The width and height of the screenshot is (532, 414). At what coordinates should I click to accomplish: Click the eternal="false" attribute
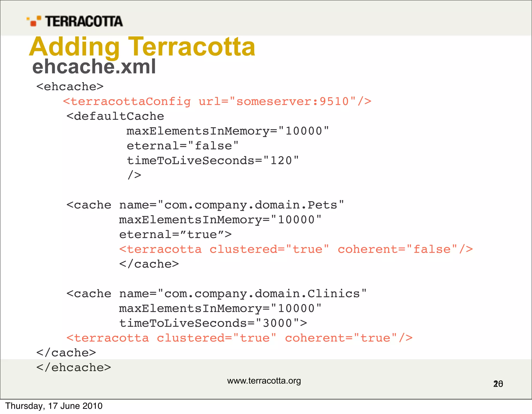click(183, 146)
